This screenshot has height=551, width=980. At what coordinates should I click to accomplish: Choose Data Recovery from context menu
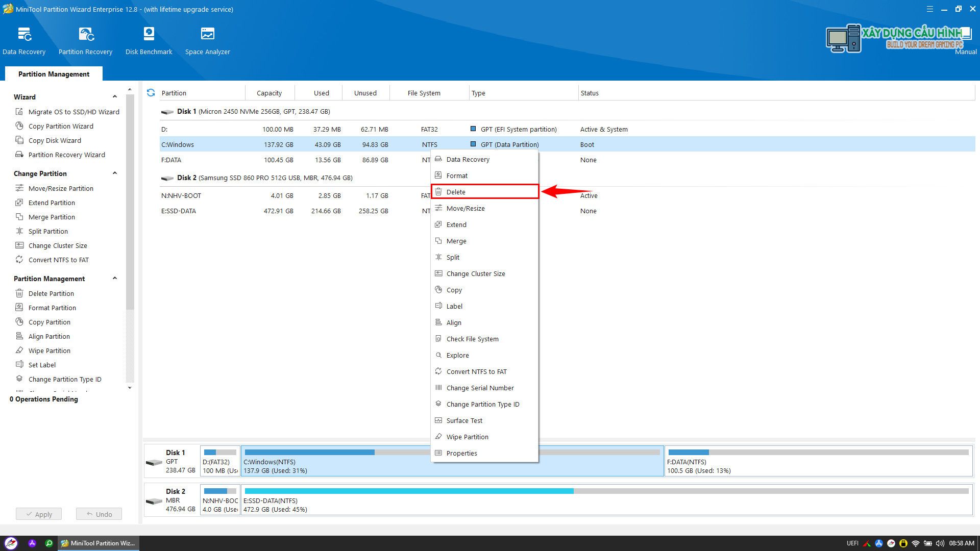(484, 159)
